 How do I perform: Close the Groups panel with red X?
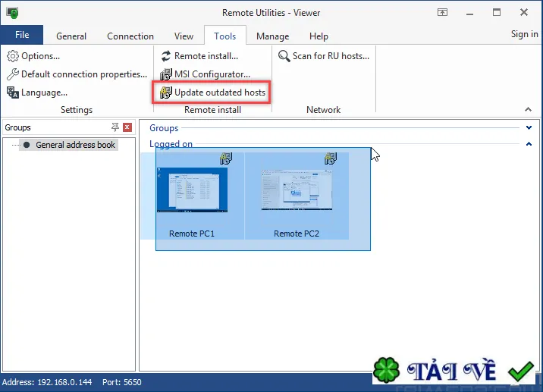tap(127, 127)
